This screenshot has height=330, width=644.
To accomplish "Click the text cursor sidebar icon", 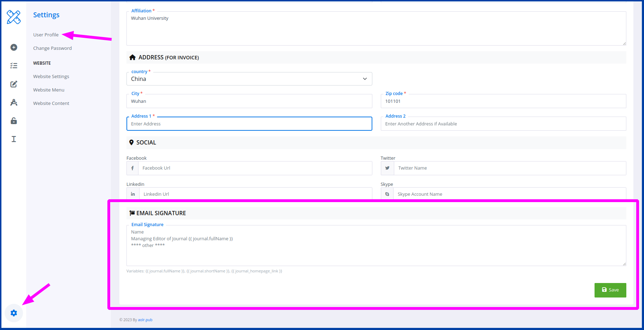I will [14, 139].
